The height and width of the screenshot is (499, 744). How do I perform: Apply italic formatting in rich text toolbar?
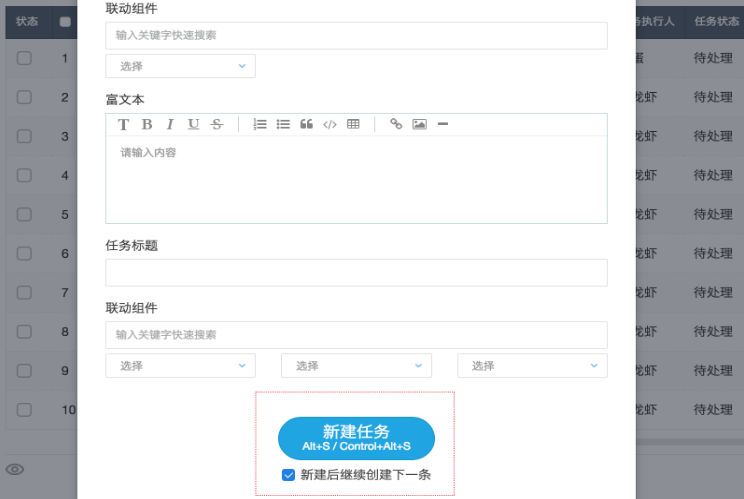pos(170,124)
